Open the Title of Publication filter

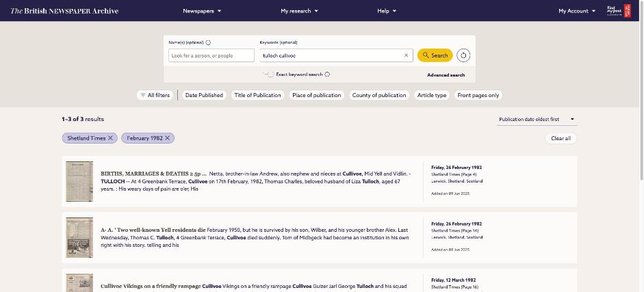(257, 95)
